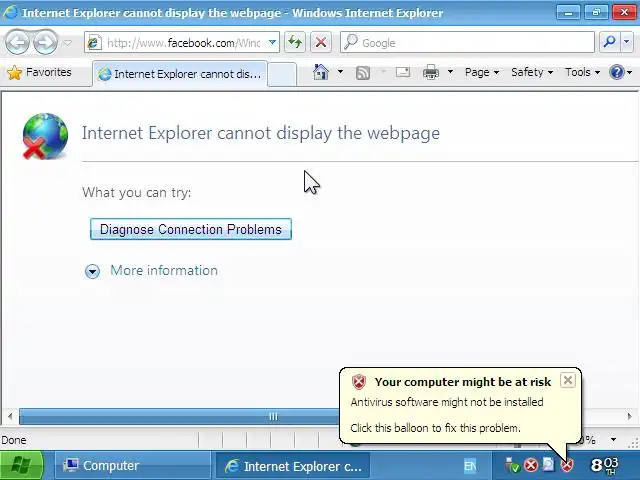
Task: Click the More information link text
Action: point(164,270)
